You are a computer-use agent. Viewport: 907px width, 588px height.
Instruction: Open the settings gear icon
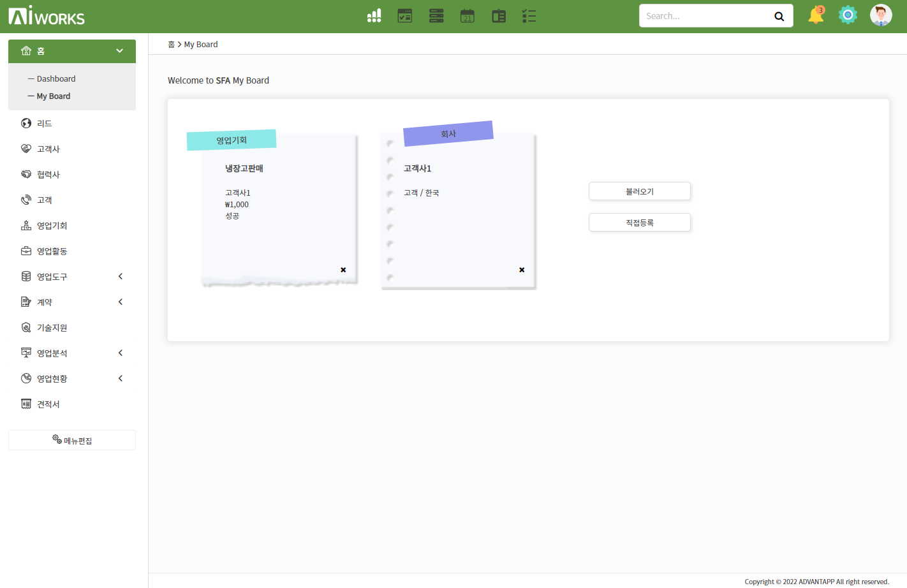click(848, 15)
